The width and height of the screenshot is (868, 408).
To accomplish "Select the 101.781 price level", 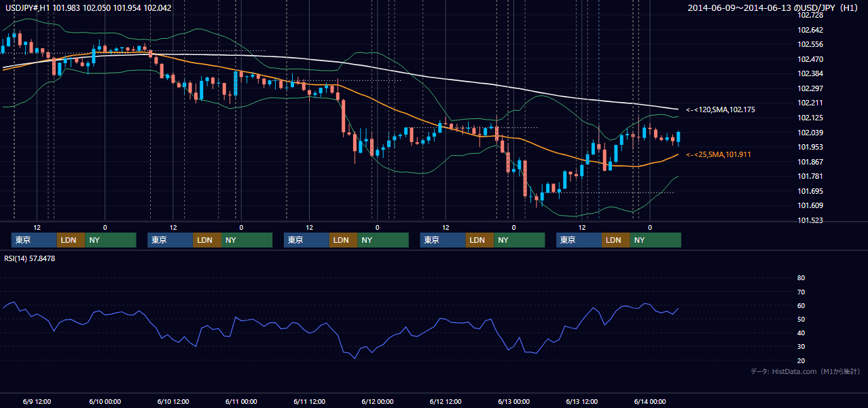I will coord(810,176).
